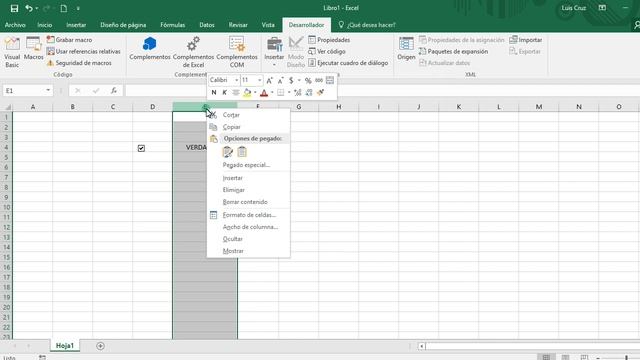The height and width of the screenshot is (360, 640).
Task: Click the insert function fx button
Action: pos(114,90)
